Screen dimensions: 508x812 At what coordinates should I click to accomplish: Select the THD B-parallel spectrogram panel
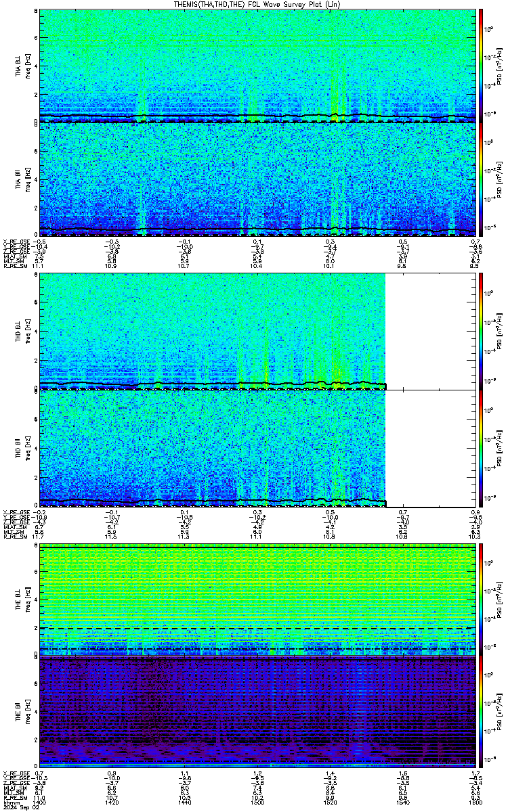(213, 449)
